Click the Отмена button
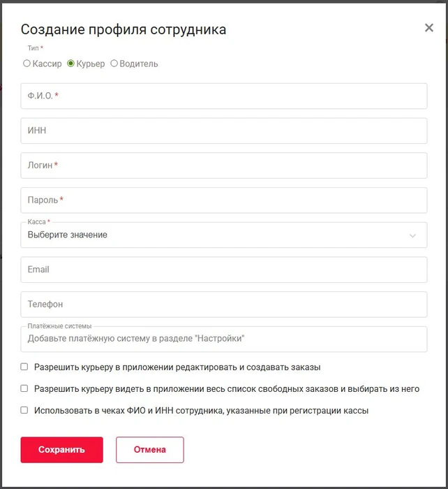The image size is (448, 489). click(149, 450)
